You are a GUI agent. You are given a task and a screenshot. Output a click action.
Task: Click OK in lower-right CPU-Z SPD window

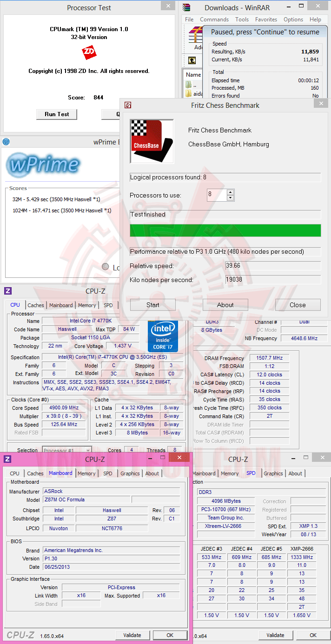[313, 635]
